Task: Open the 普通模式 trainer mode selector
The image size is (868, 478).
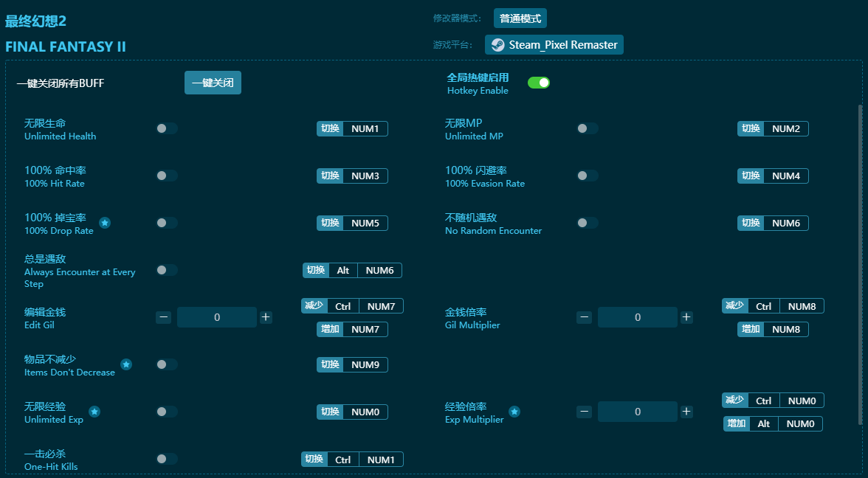Action: tap(520, 18)
